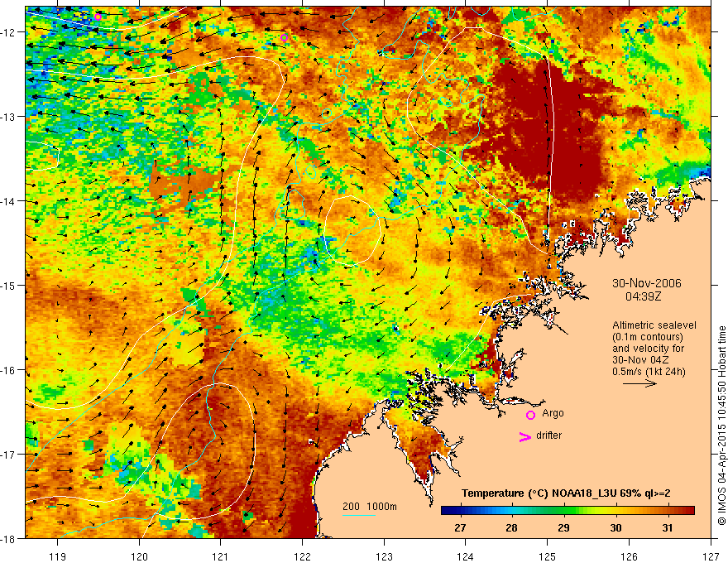Click the latitude axis label -15
The image size is (728, 563).
[x=8, y=285]
